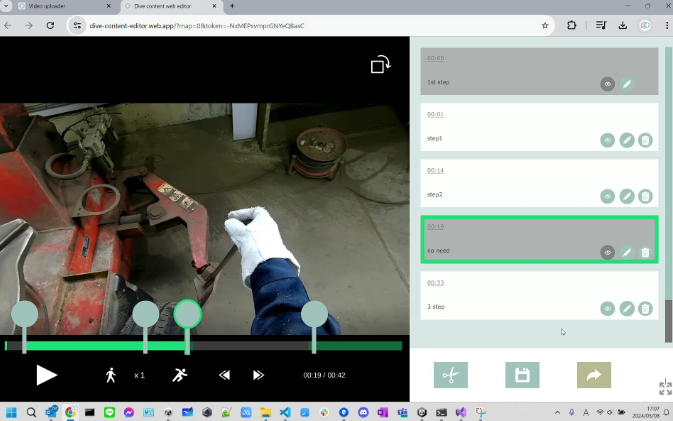Toggle visibility of the '1st step' entry

607,85
